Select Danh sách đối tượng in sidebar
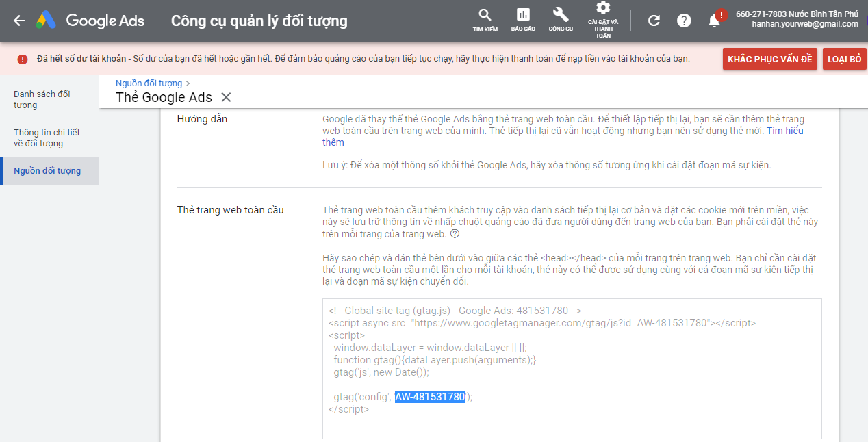Image resolution: width=868 pixels, height=442 pixels. (x=42, y=99)
